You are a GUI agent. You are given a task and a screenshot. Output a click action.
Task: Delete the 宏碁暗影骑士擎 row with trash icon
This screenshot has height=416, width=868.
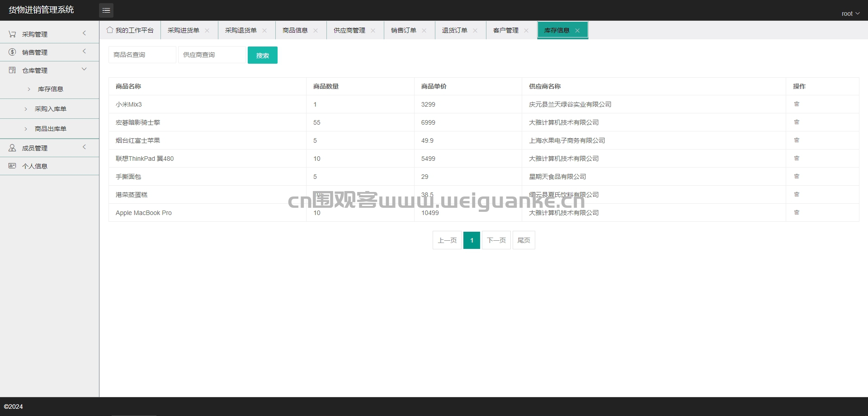797,122
